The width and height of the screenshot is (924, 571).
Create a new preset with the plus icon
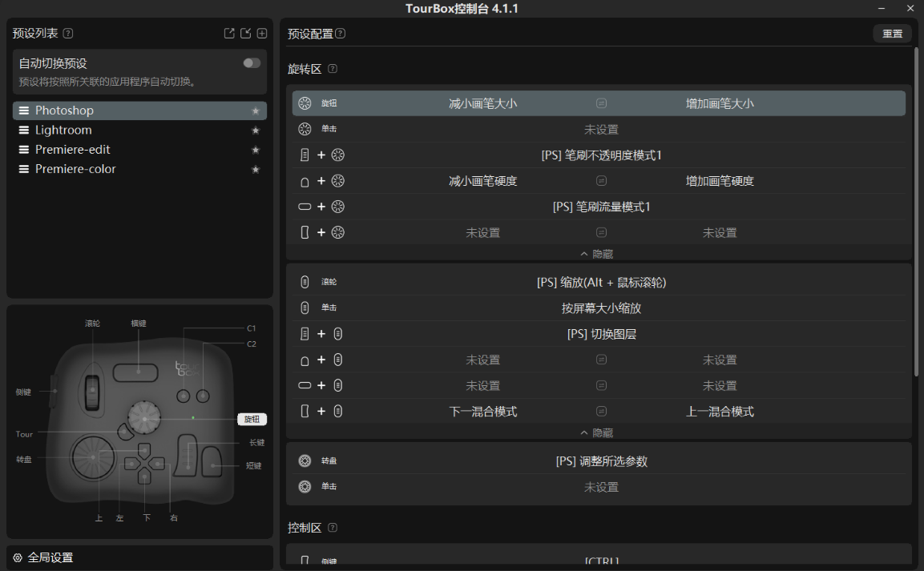[261, 33]
